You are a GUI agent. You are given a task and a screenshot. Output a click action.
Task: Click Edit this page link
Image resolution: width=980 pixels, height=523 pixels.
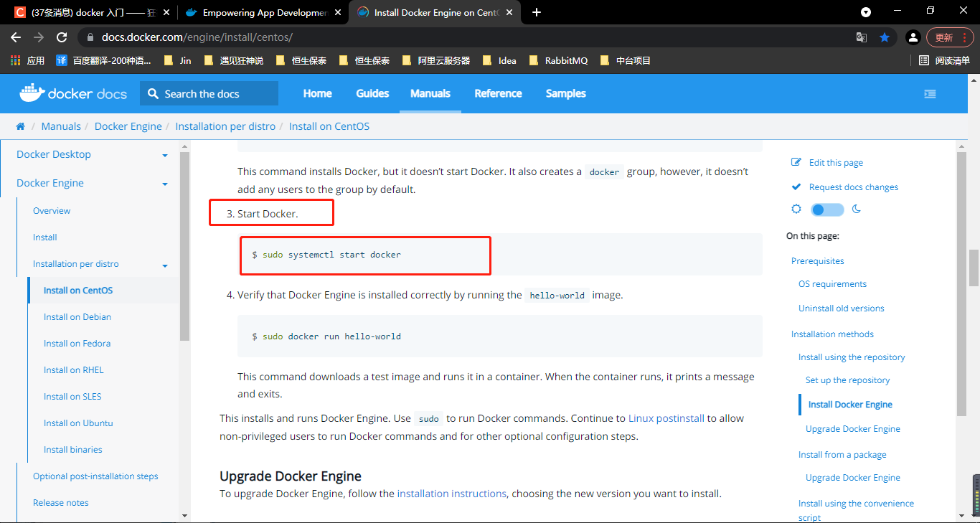click(836, 163)
